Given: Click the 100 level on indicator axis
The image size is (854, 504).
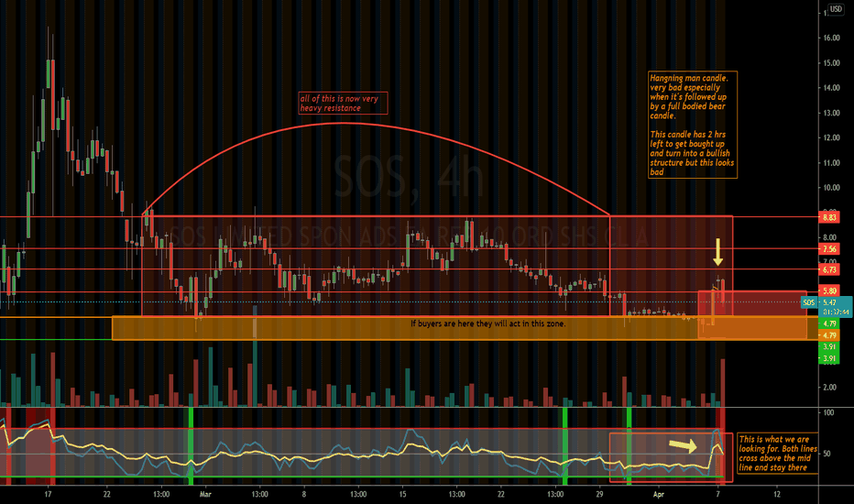Looking at the screenshot, I should (828, 413).
